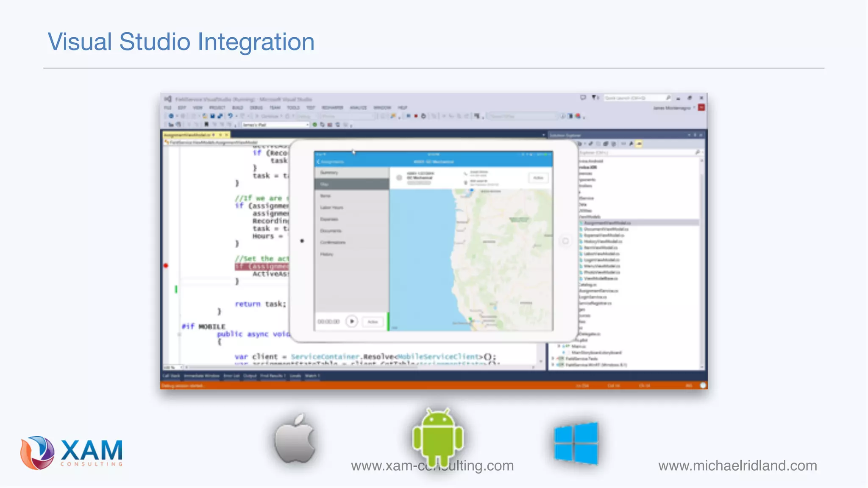Image resolution: width=868 pixels, height=488 pixels.
Task: Select History in the iPad sidebar
Action: point(352,254)
